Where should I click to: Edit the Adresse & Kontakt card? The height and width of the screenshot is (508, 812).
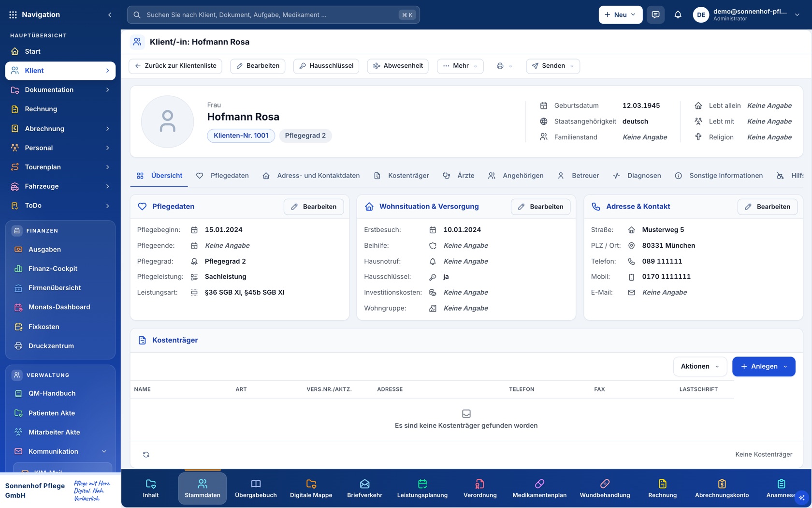pyautogui.click(x=768, y=207)
